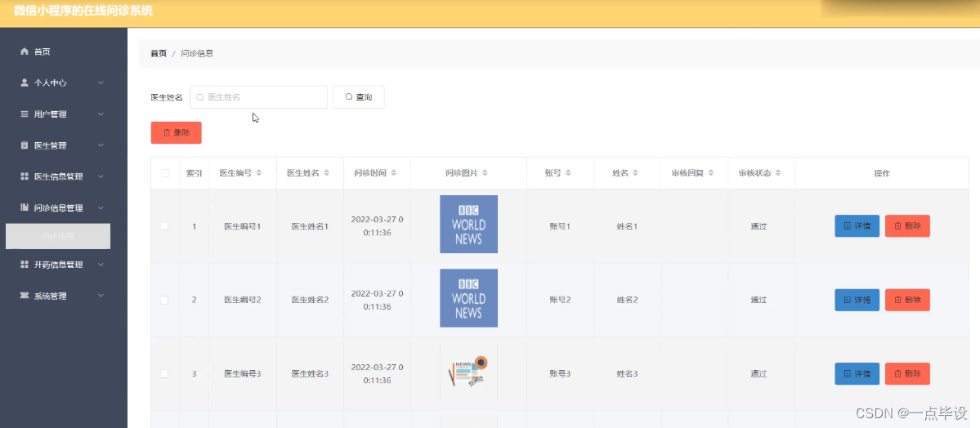Select all rows via header checkbox
This screenshot has width=980, height=428.
(x=165, y=173)
